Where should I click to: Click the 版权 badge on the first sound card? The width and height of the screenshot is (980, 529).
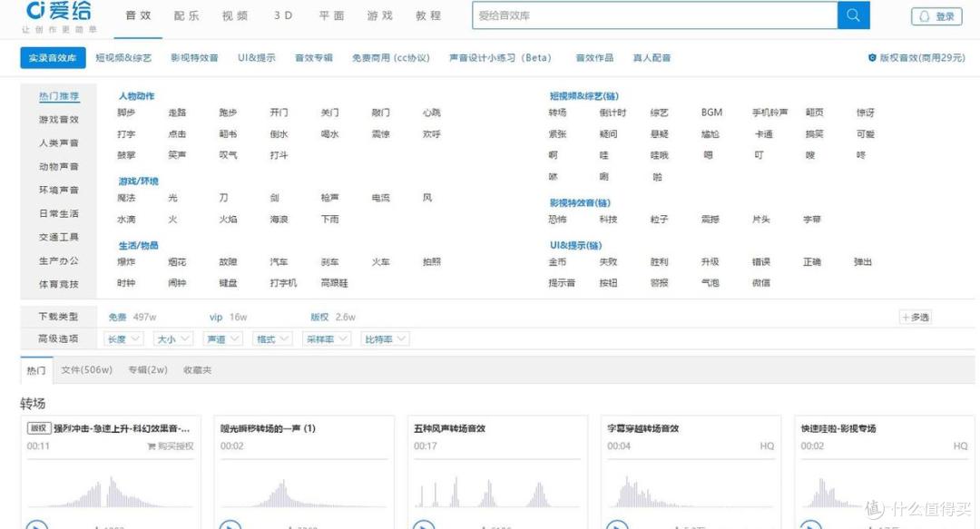click(x=39, y=428)
